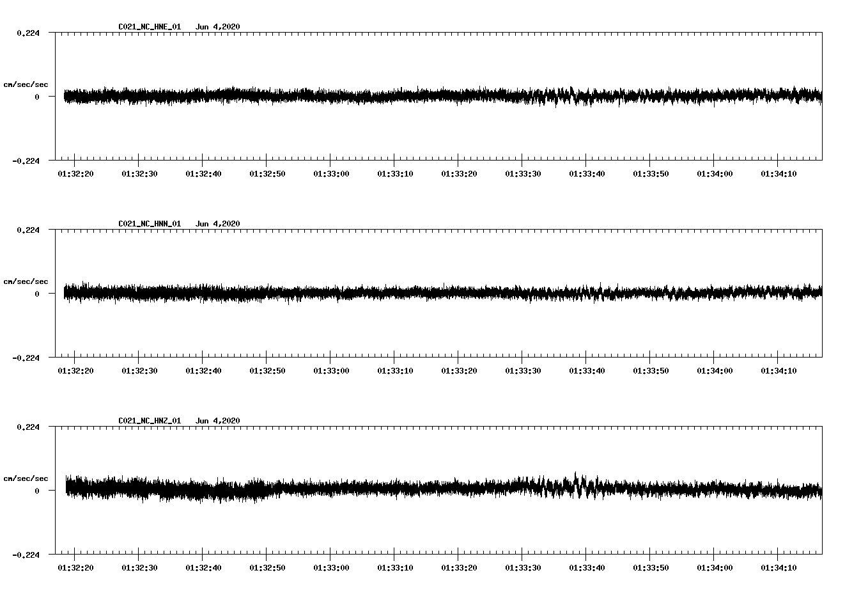Click -0.224 lower limit of HNZ plot
Screen dimensions: 868x591
26,555
